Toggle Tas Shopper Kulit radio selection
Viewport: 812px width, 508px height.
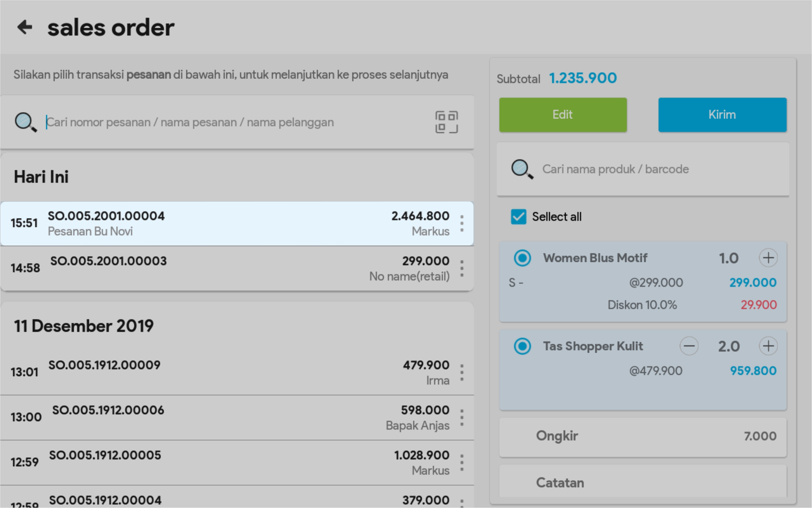522,346
